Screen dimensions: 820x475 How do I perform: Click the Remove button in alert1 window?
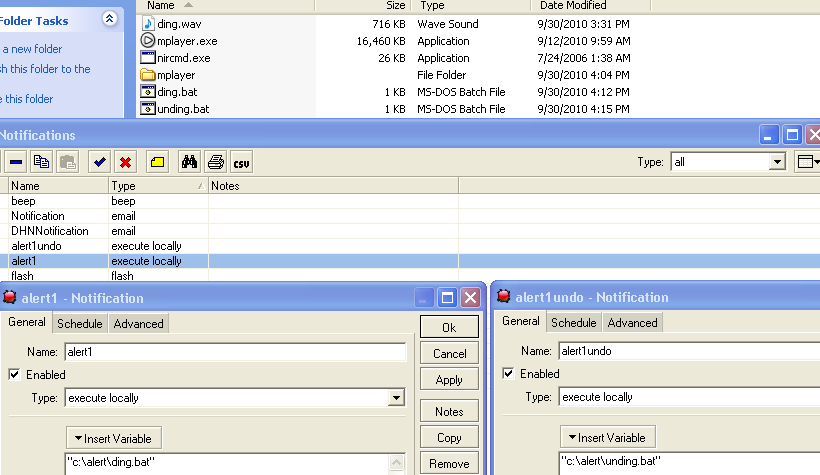tap(449, 463)
